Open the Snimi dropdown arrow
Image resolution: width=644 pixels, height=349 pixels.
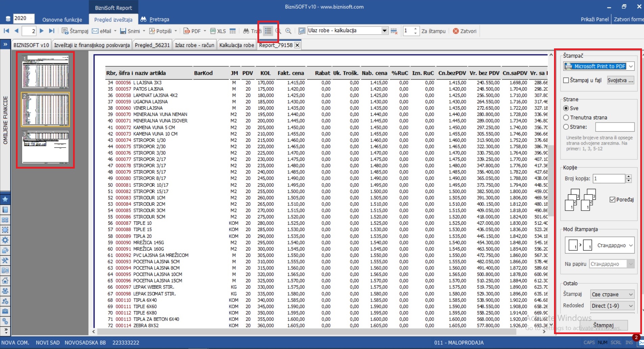[x=144, y=31]
